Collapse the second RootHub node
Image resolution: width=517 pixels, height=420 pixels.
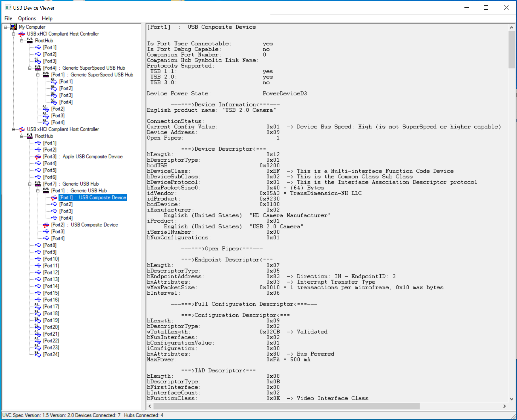(22, 136)
